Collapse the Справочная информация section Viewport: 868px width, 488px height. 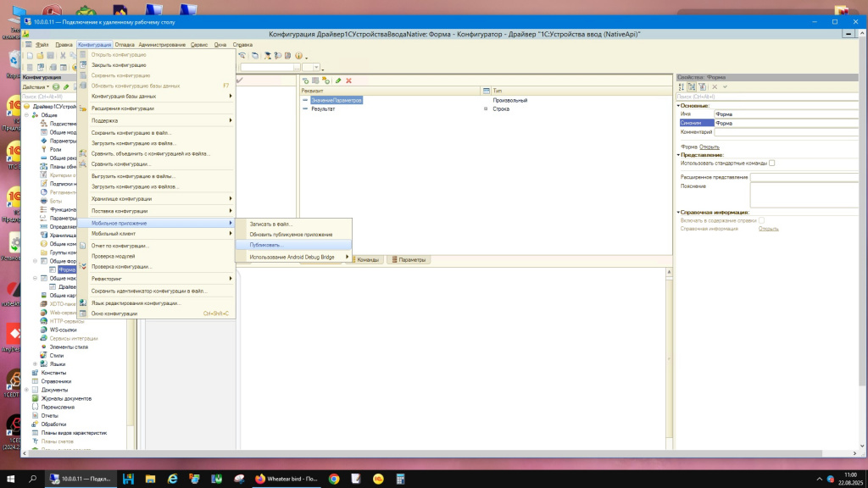click(x=679, y=212)
